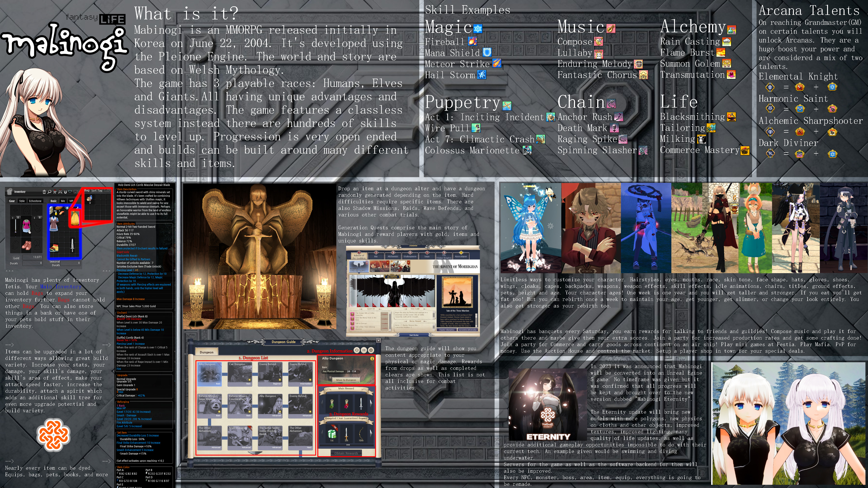This screenshot has height=488, width=868.
Task: Click the Obtain Rewards button
Action: coord(346,453)
